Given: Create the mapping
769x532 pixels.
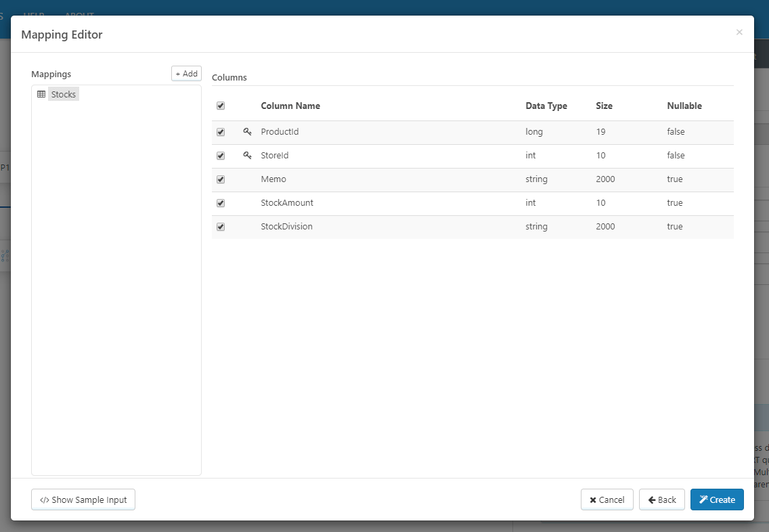Looking at the screenshot, I should (717, 500).
